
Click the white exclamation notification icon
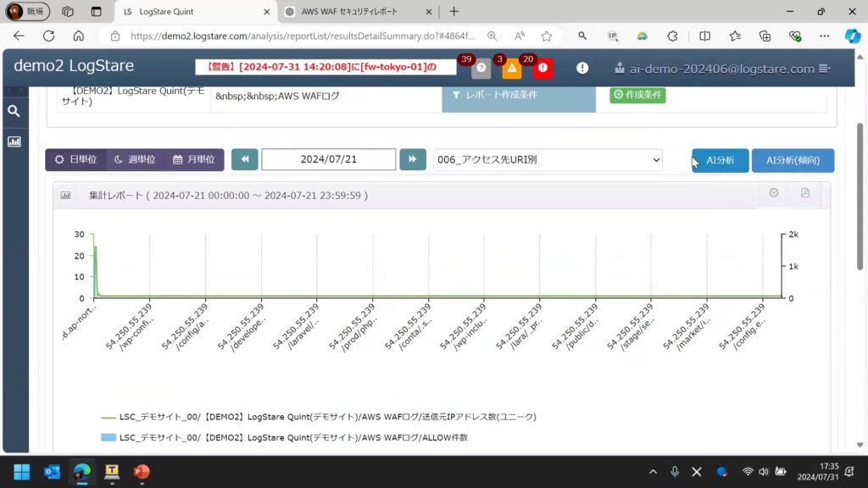tap(582, 68)
